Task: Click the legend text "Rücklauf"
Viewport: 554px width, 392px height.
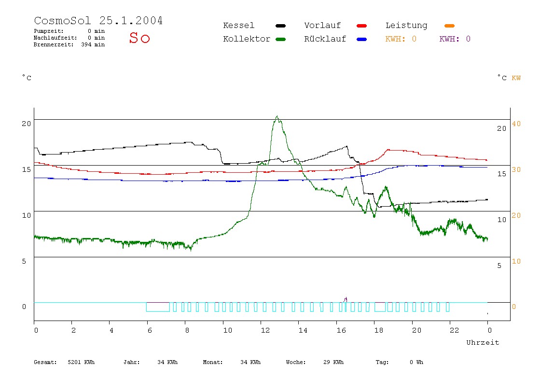Action: (325, 39)
